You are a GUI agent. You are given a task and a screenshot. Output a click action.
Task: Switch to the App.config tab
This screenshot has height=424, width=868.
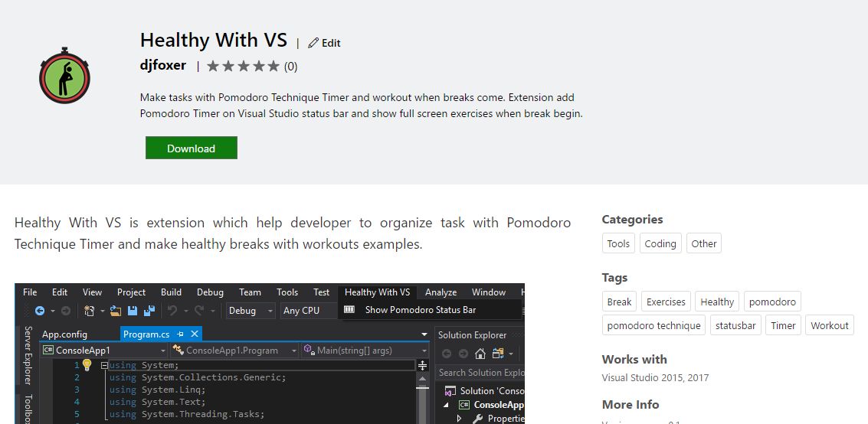tap(65, 334)
